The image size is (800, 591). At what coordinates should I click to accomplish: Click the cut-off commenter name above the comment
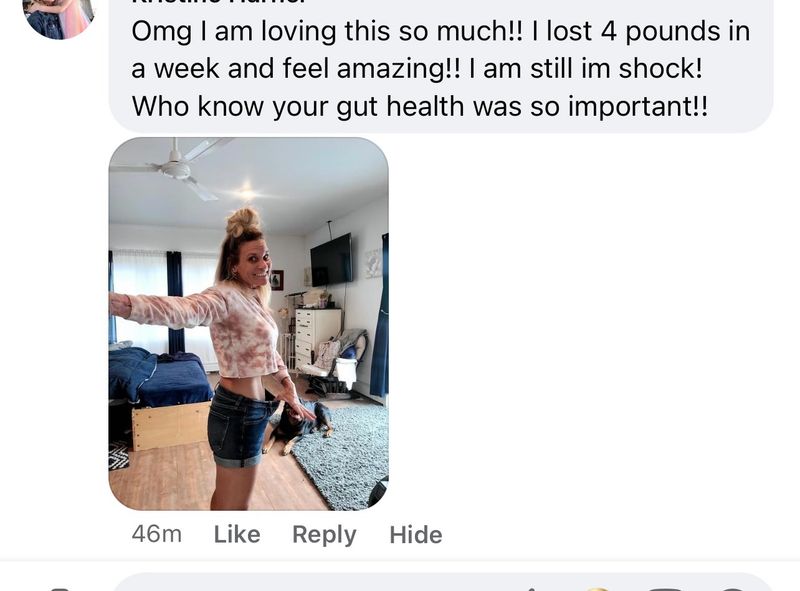tap(218, 2)
